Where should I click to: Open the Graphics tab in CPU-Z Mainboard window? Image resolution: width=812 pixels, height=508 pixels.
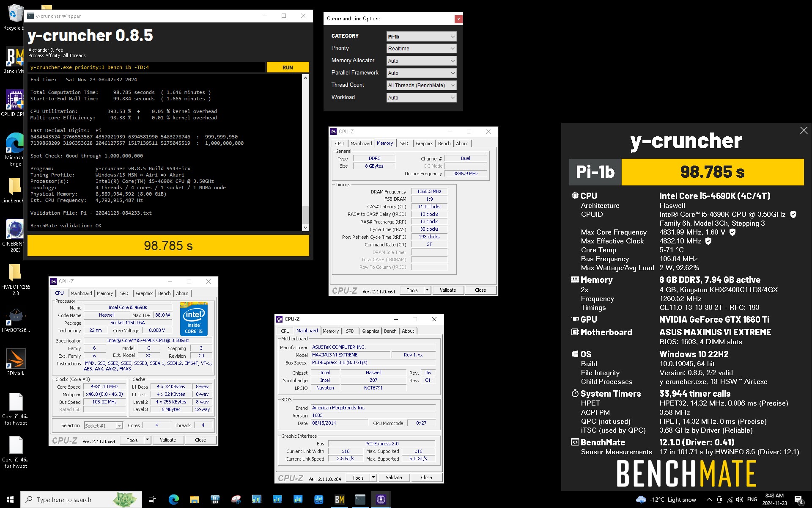point(370,331)
